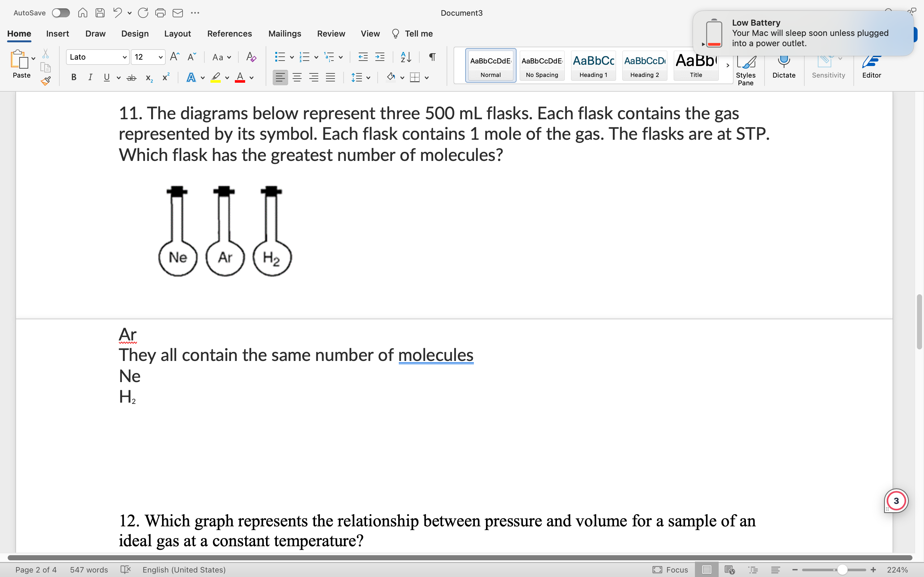The width and height of the screenshot is (924, 577).
Task: Click the Format Painter brush icon
Action: coord(46,81)
